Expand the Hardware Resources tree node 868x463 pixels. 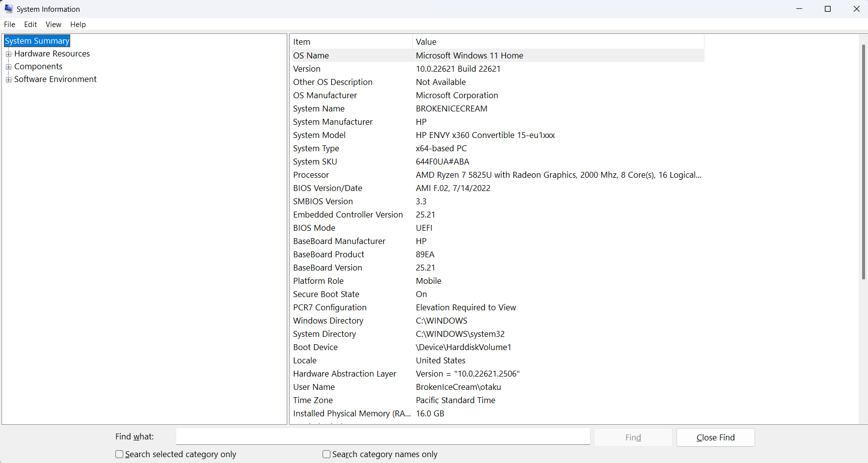coord(8,54)
